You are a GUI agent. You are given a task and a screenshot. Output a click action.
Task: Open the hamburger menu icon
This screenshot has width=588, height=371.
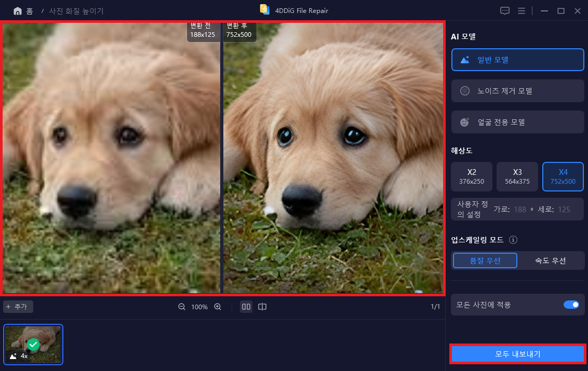(521, 11)
